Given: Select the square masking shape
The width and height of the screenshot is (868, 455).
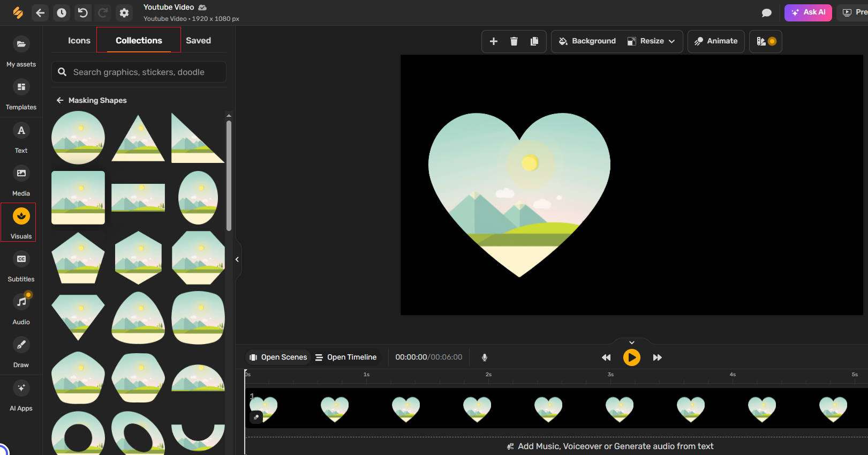Looking at the screenshot, I should [78, 198].
